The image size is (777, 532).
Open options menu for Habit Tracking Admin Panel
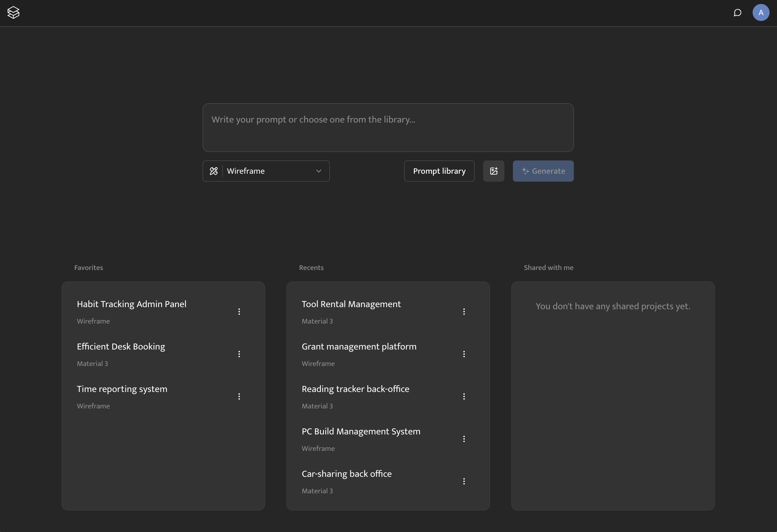tap(239, 311)
